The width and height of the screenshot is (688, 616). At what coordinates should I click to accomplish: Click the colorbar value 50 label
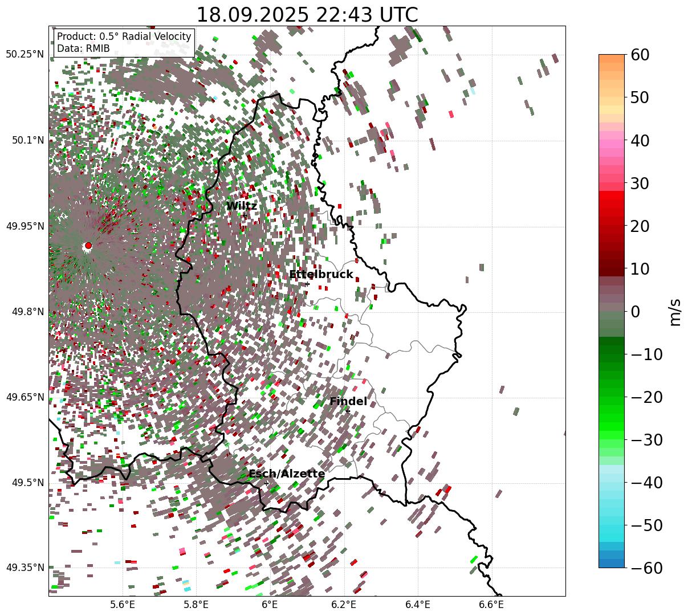coord(640,97)
